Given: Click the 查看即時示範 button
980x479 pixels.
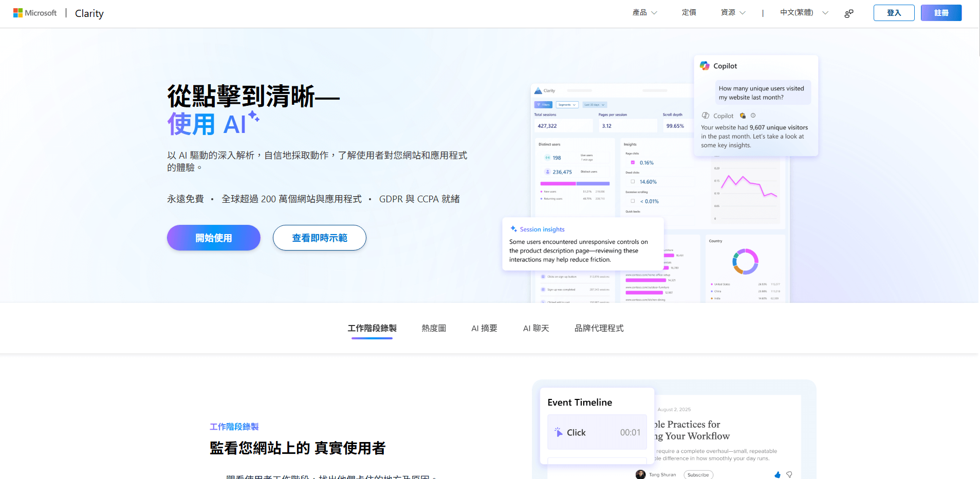Looking at the screenshot, I should [x=319, y=238].
